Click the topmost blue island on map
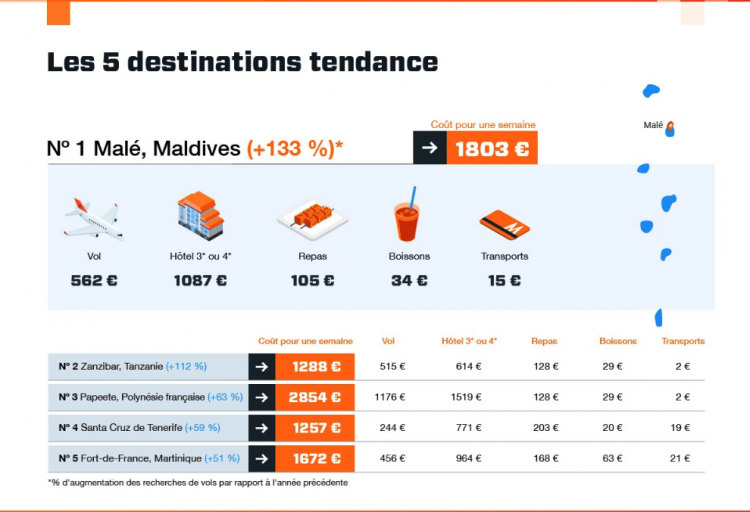Screen dimensions: 750x512 (x=651, y=90)
